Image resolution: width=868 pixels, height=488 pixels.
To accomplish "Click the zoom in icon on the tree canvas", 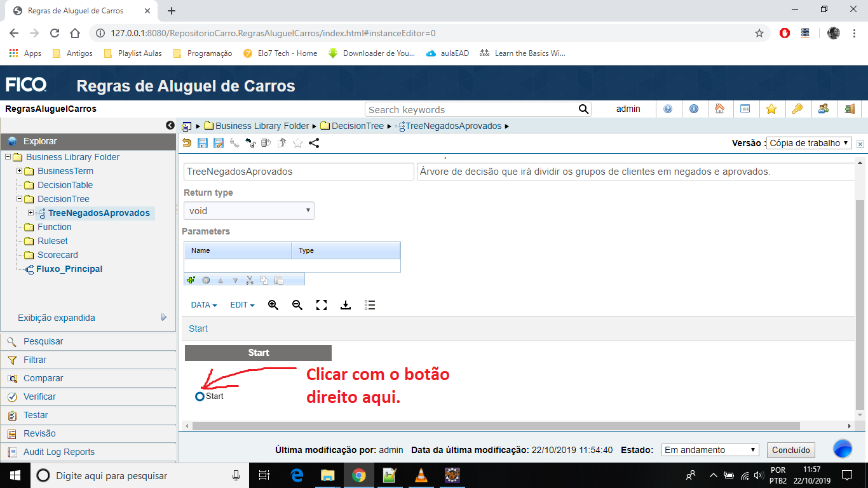I will click(273, 305).
